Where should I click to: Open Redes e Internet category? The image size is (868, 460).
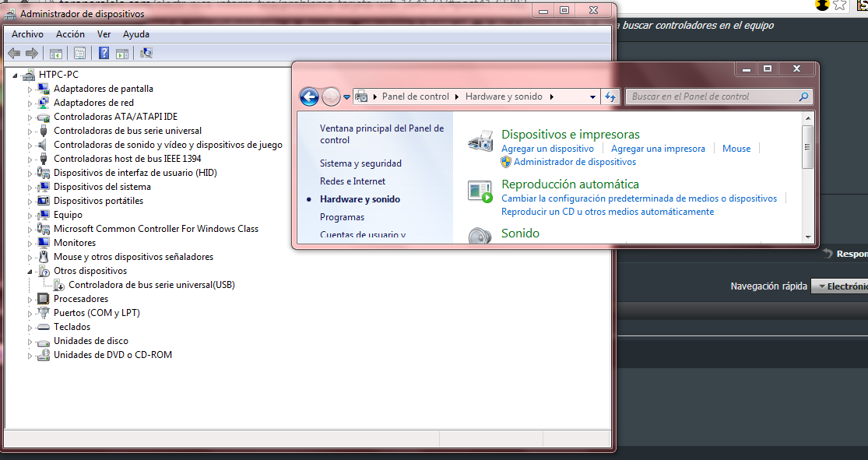tap(353, 181)
